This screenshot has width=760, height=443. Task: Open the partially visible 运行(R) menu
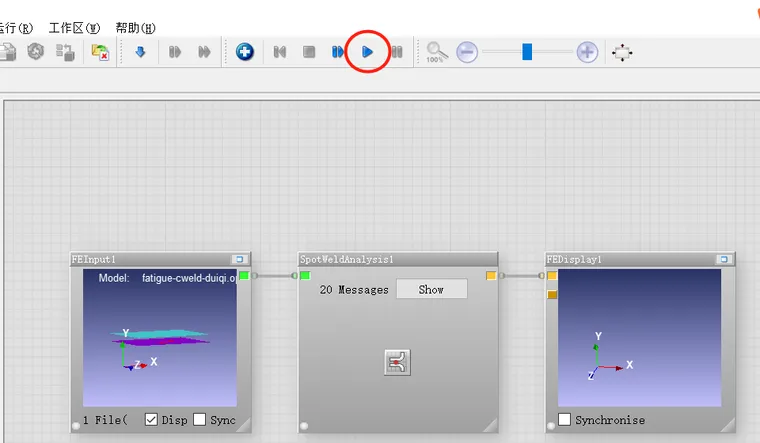[x=16, y=28]
